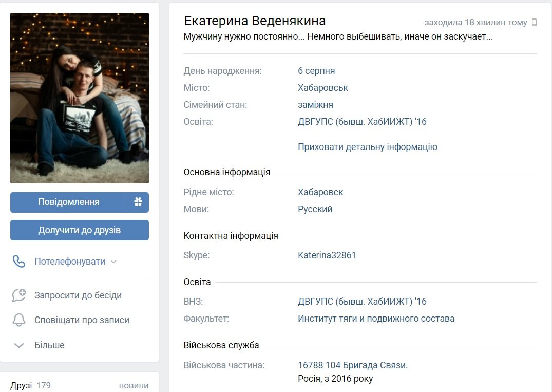The width and height of the screenshot is (552, 392).
Task: Click the gift icon button
Action: pyautogui.click(x=138, y=202)
